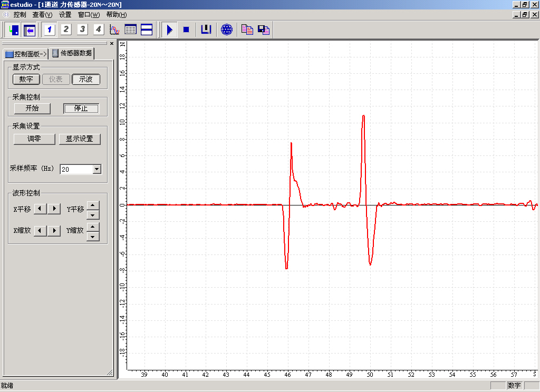Click the 开始 button

(32, 109)
